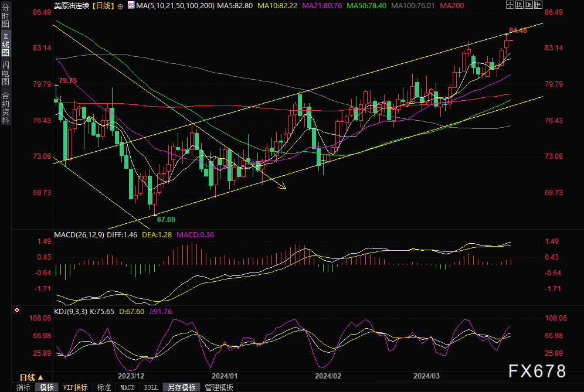Click the MA(5,10,21,50,100,200) indicator label
The height and width of the screenshot is (392, 584).
[x=175, y=6]
